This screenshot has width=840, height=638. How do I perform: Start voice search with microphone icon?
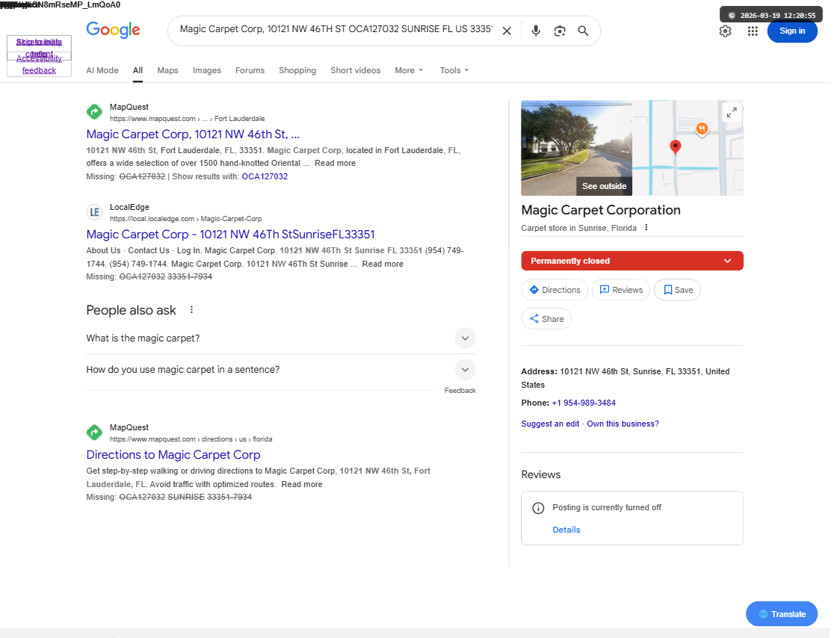[535, 31]
